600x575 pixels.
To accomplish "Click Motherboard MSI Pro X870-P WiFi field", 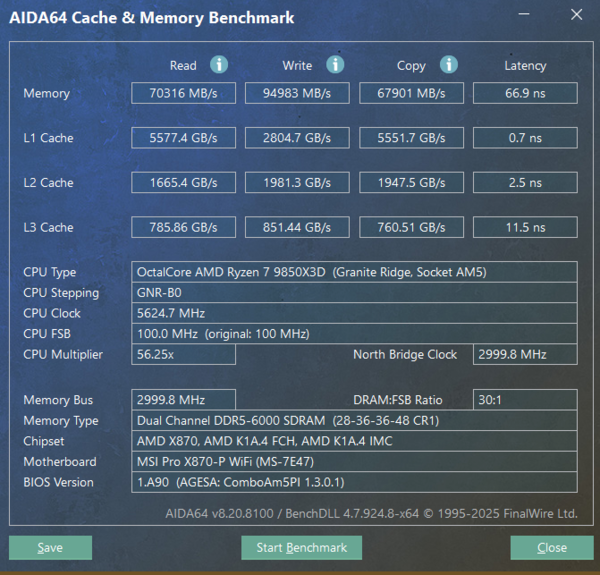I will coord(354,462).
